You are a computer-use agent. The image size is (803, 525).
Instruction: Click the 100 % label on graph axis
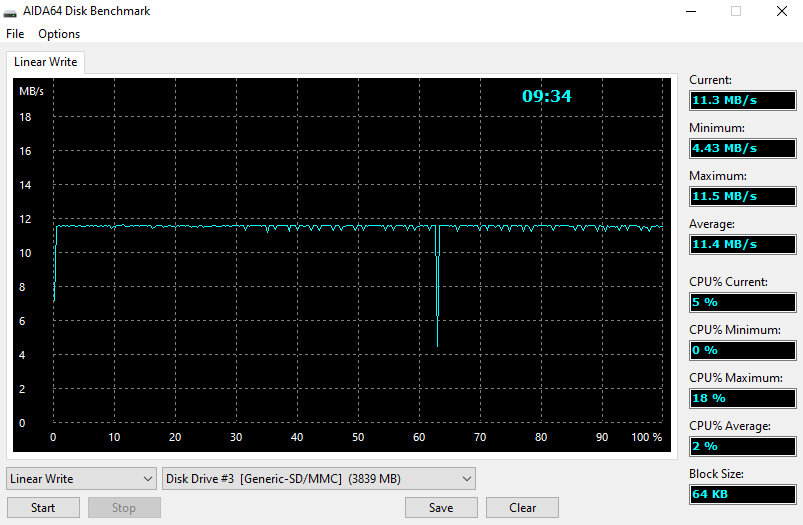coord(646,437)
